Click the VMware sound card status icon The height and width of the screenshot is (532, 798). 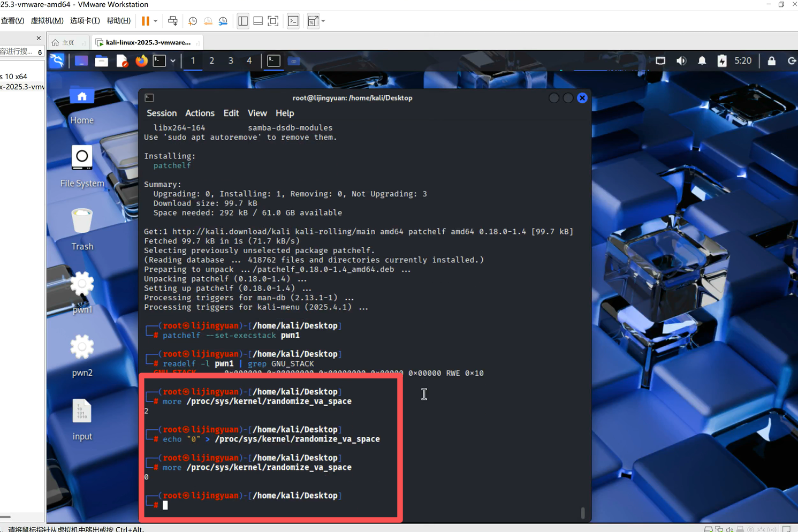(x=729, y=529)
